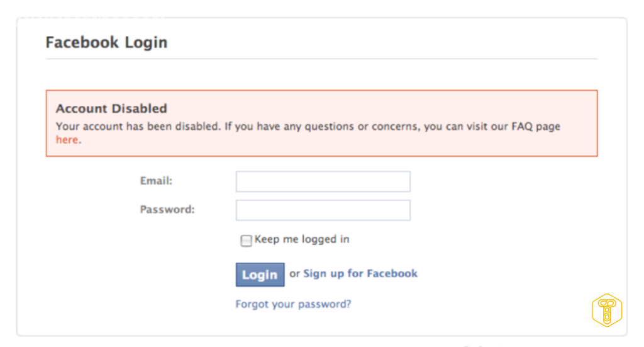Click the divider line under Facebook Login

coord(321,59)
